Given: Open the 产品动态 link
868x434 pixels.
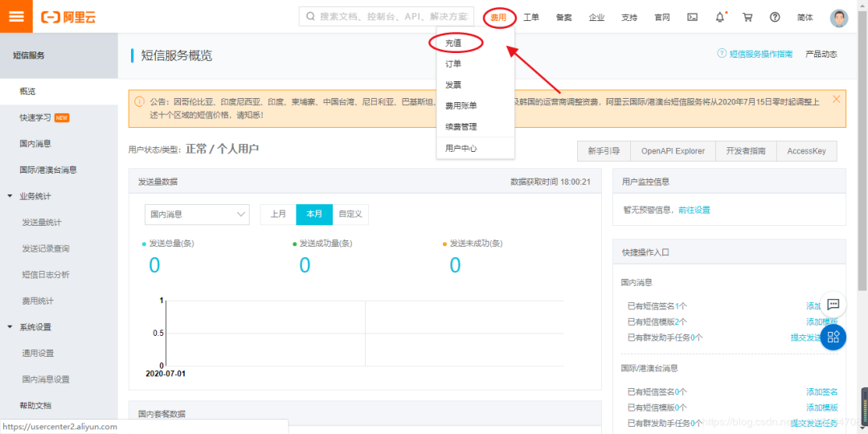Looking at the screenshot, I should pos(821,55).
